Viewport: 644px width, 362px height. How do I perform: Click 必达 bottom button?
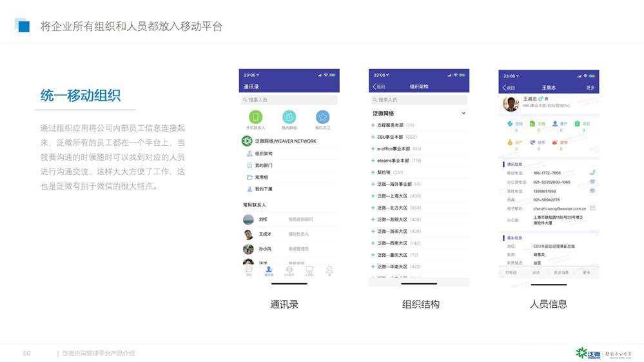(x=536, y=273)
